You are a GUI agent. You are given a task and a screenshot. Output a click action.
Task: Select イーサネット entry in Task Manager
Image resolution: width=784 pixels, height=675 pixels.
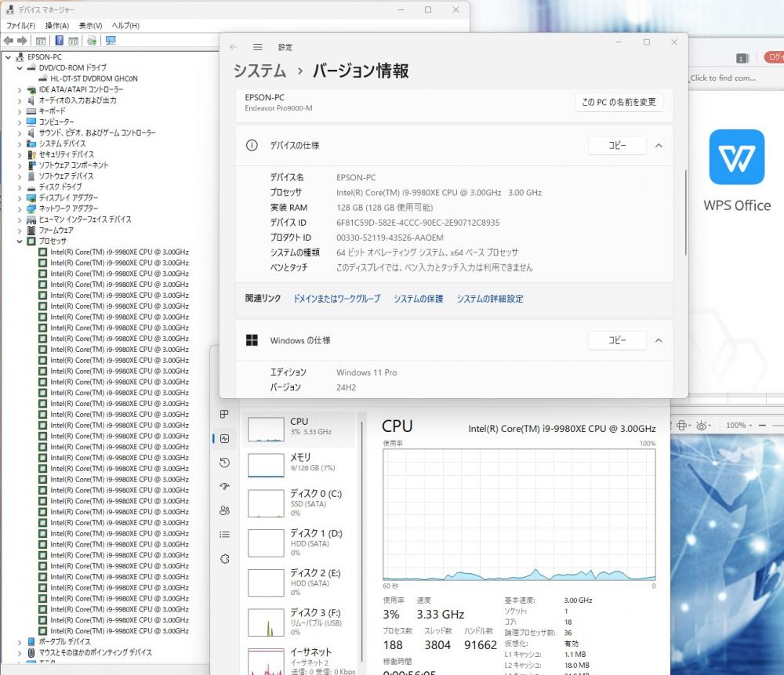coord(299,662)
